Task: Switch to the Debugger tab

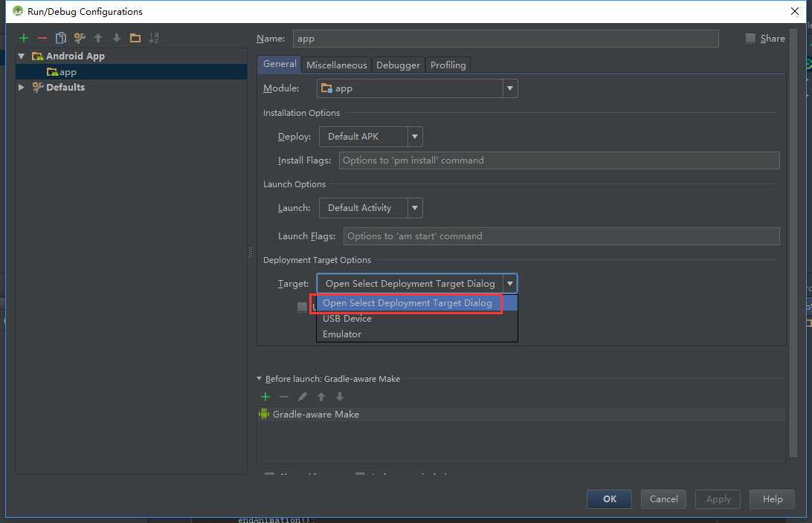Action: click(x=399, y=65)
